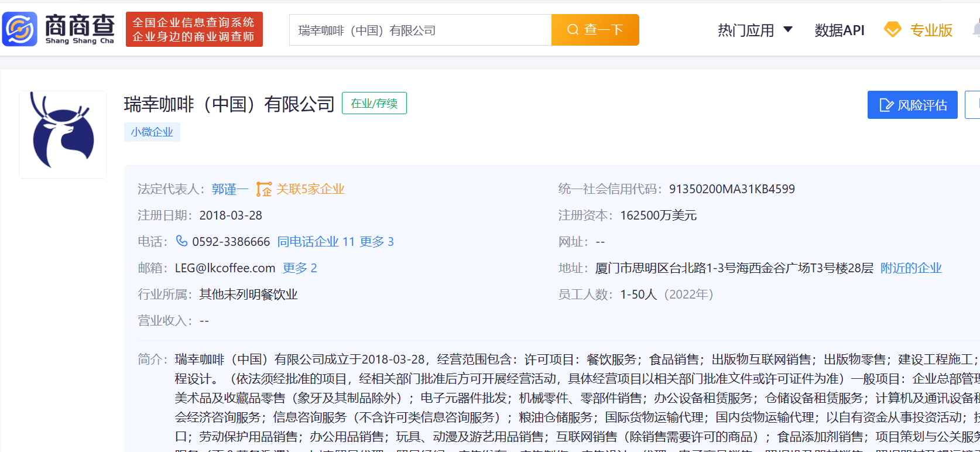This screenshot has height=452, width=980.
Task: Click the Luckin Coffee deer logo thumbnail
Action: pos(63,134)
